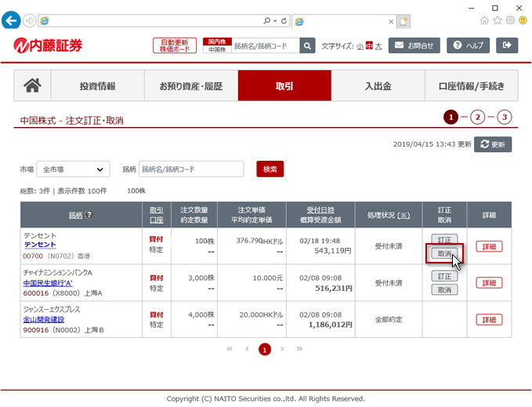Focus the 銘柄 filter input field
The width and height of the screenshot is (532, 407).
[191, 169]
